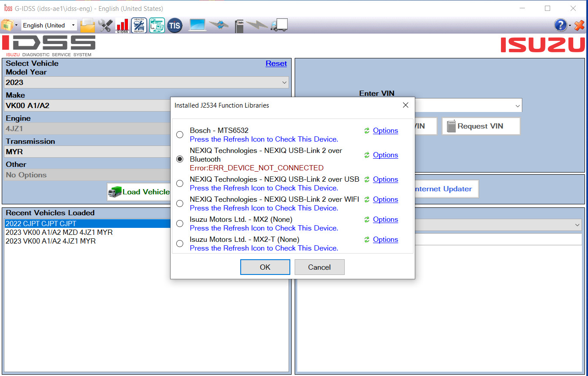588x376 pixels.
Task: Click the IDSS interface module device icon
Action: pyautogui.click(x=239, y=26)
